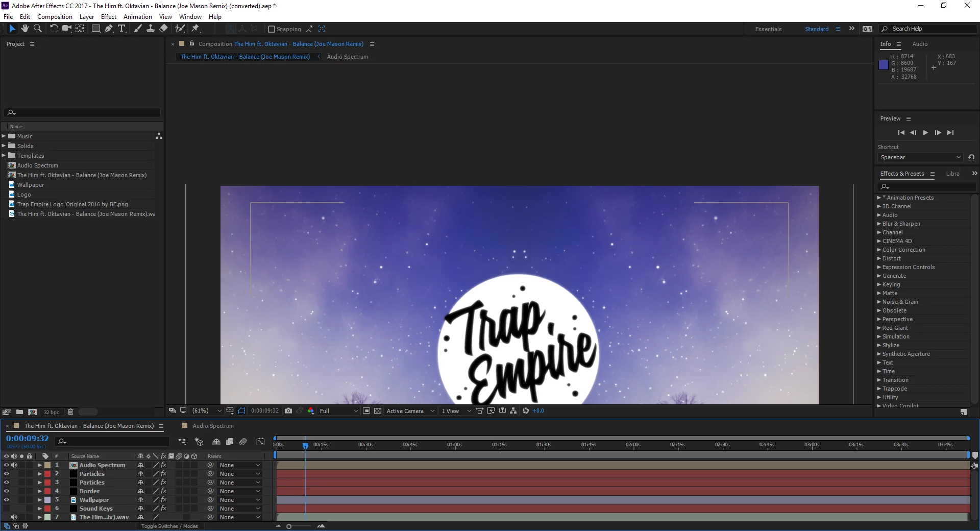Open the Full resolution dropdown
Screen dimensions: 980x531
click(x=338, y=411)
